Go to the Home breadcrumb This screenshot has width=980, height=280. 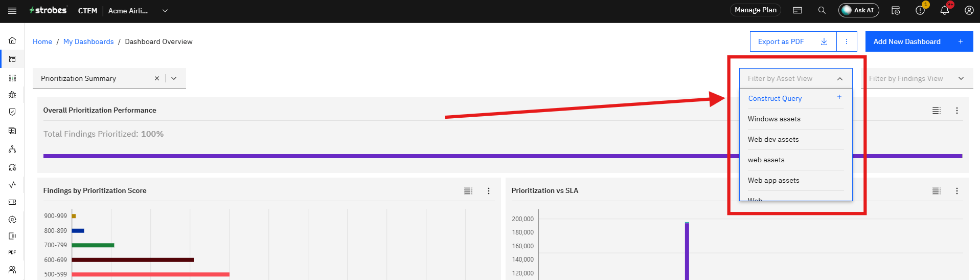[x=42, y=41]
